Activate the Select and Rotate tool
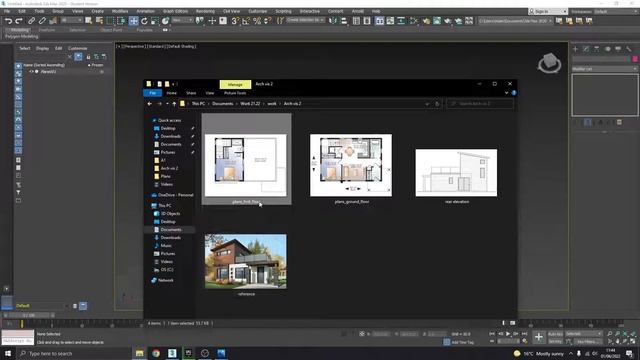Viewport: 640px width, 360px height. 144,21
